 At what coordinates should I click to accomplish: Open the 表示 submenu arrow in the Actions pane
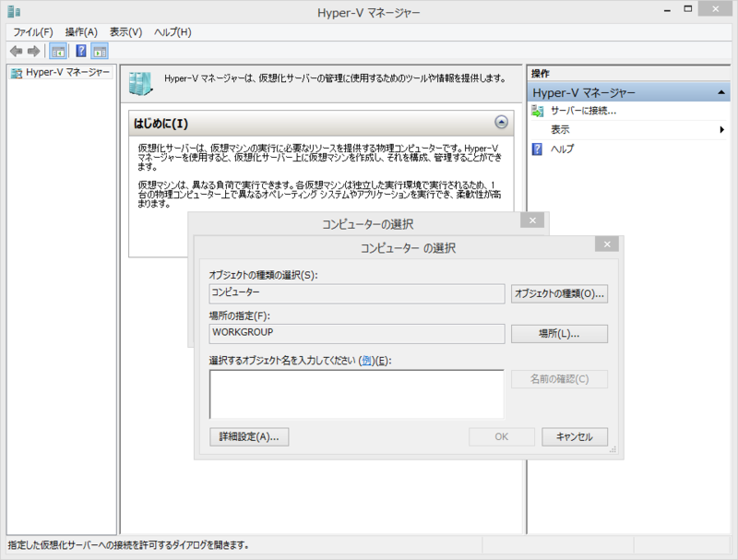point(720,130)
